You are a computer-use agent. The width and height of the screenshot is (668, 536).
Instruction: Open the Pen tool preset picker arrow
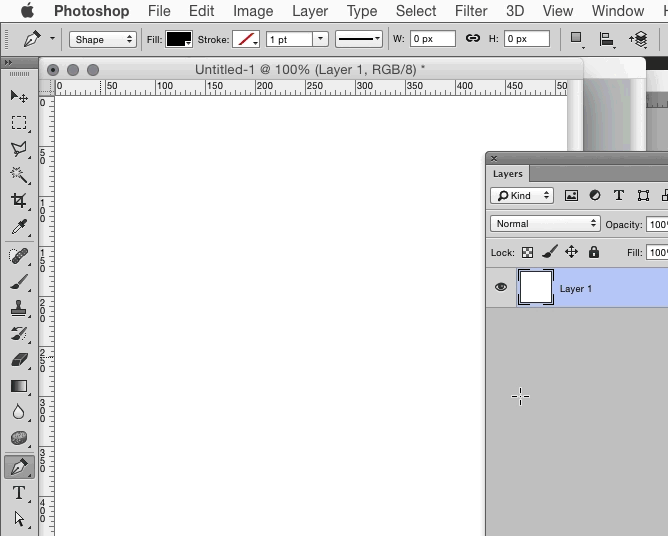52,38
